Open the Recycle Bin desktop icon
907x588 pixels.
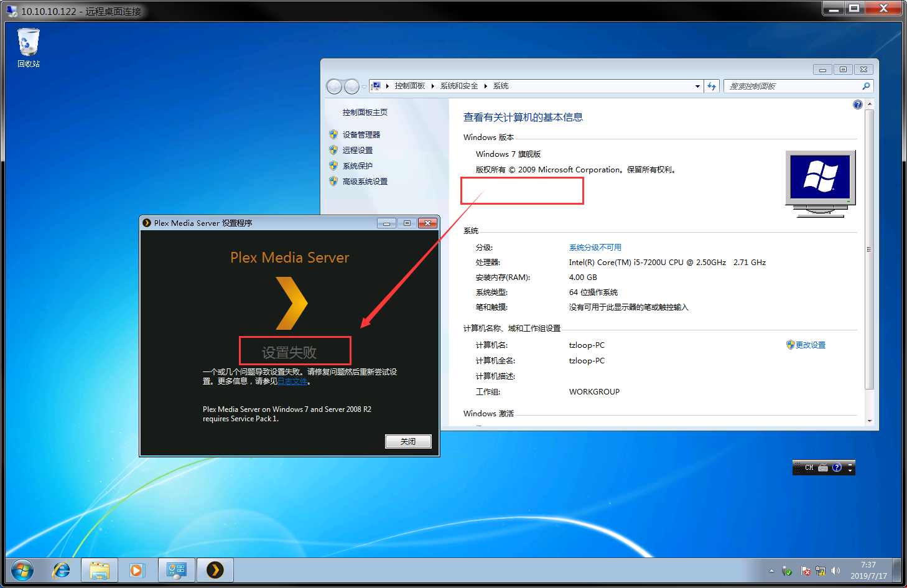coord(28,47)
